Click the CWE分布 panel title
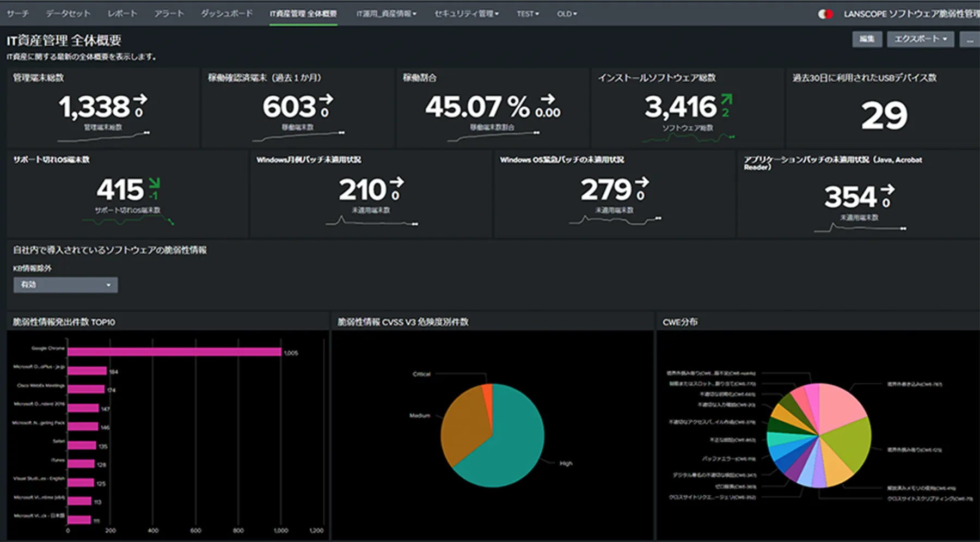980x542 pixels. [x=680, y=322]
